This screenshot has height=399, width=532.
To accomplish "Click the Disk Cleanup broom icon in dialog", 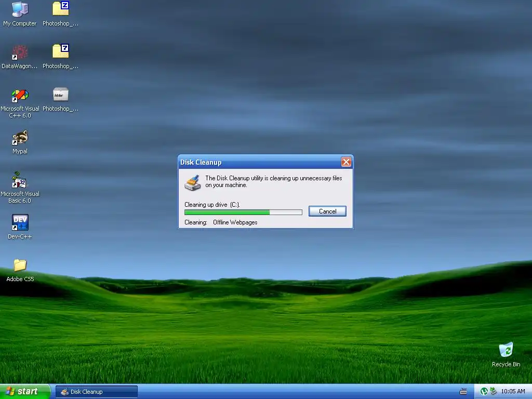I will (x=192, y=182).
